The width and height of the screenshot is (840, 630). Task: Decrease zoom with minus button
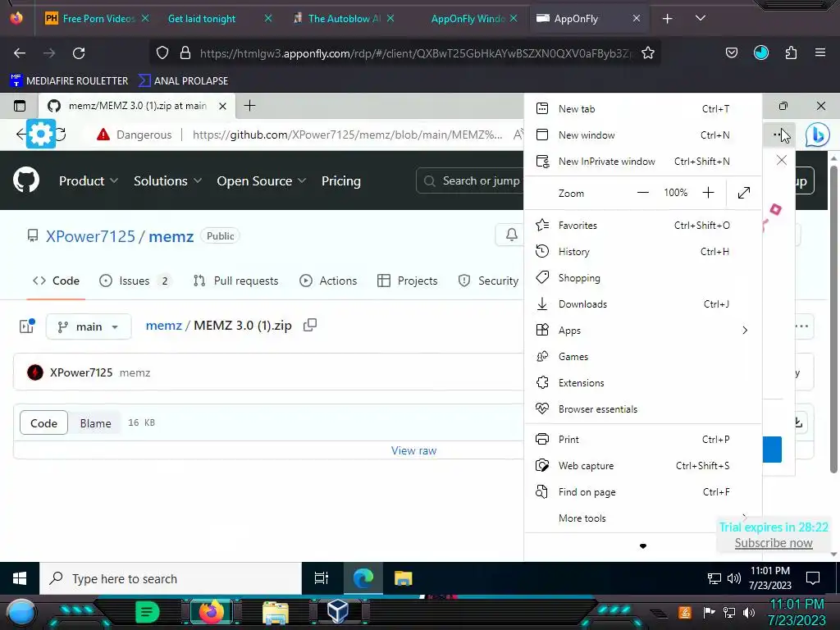click(x=643, y=193)
